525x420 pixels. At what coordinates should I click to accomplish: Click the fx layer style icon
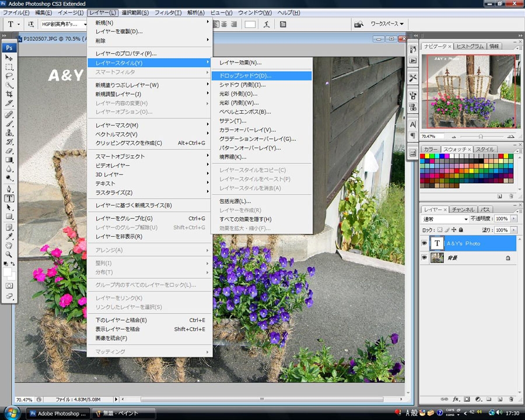tap(455, 399)
